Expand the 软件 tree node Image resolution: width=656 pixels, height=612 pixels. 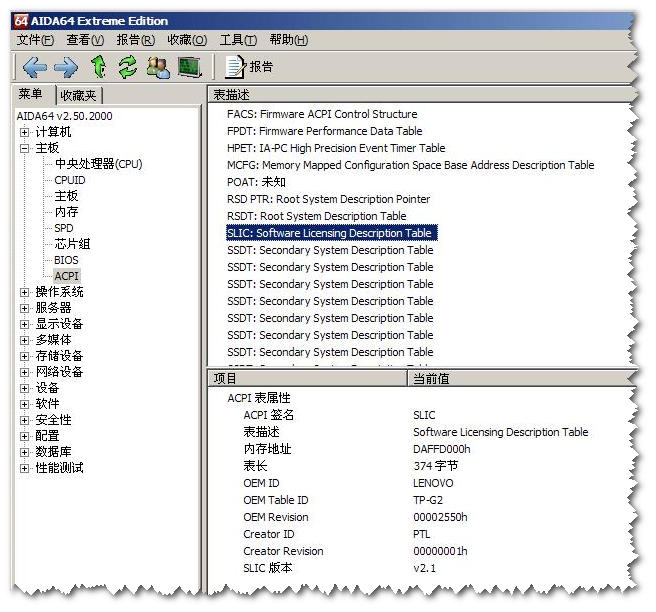[24, 404]
